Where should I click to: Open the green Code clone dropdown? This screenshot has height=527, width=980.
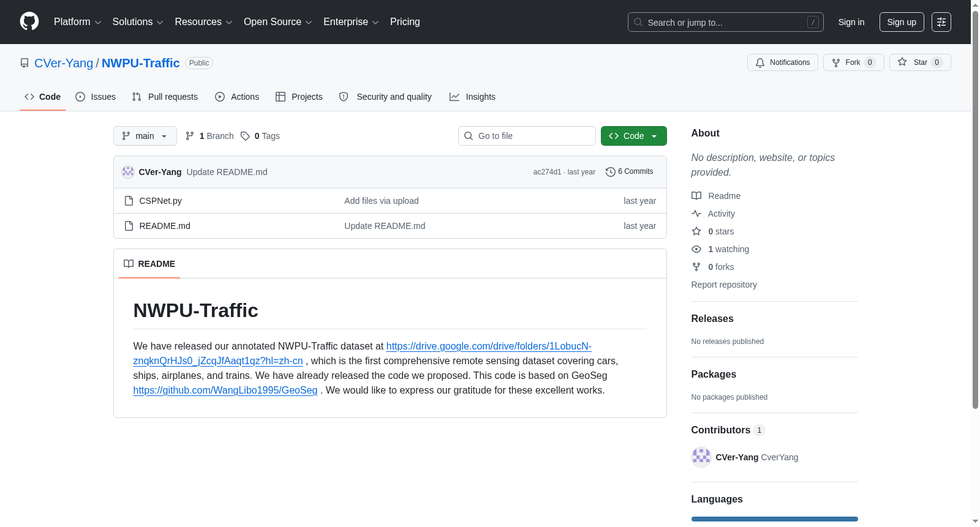[x=634, y=136]
